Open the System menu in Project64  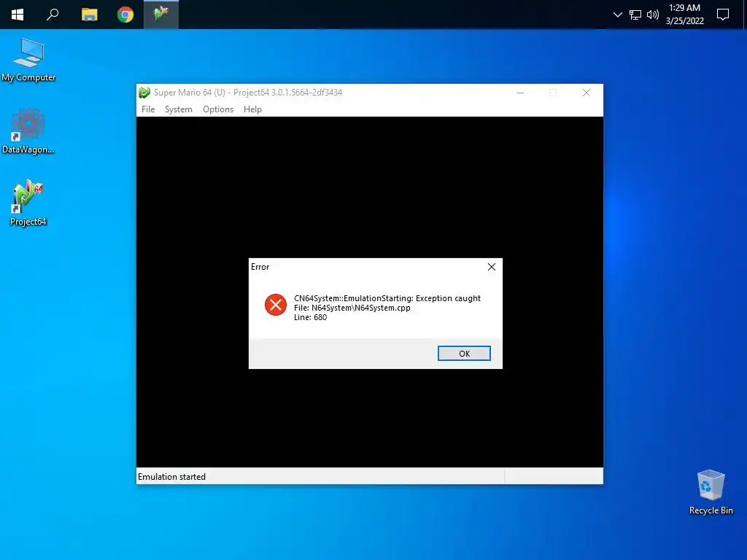click(x=179, y=109)
